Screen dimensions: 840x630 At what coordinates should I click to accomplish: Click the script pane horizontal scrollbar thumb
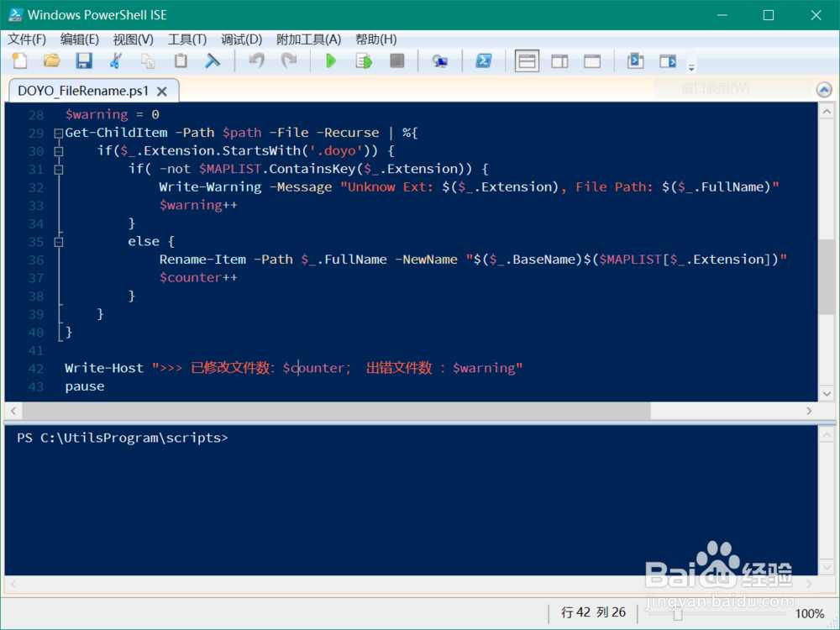337,411
